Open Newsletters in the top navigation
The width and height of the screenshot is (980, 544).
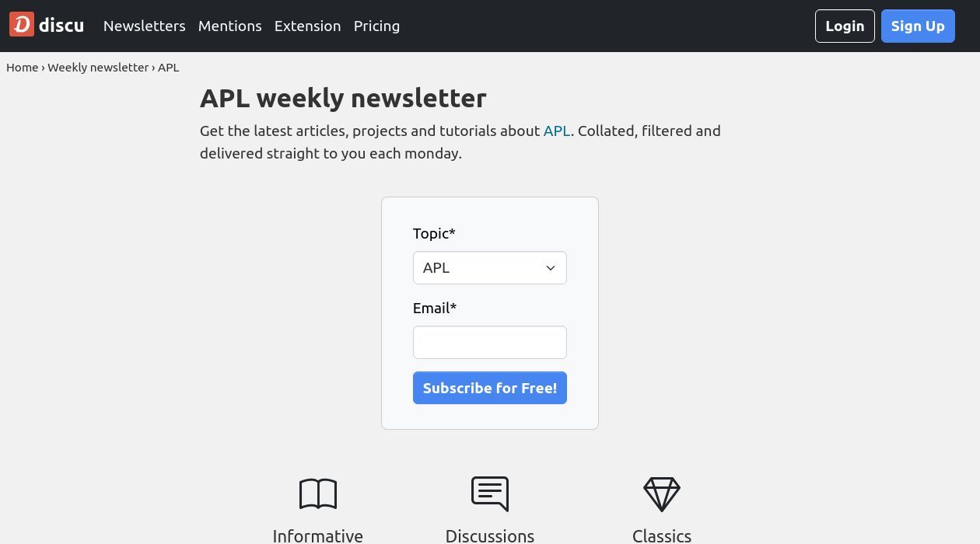(x=145, y=26)
